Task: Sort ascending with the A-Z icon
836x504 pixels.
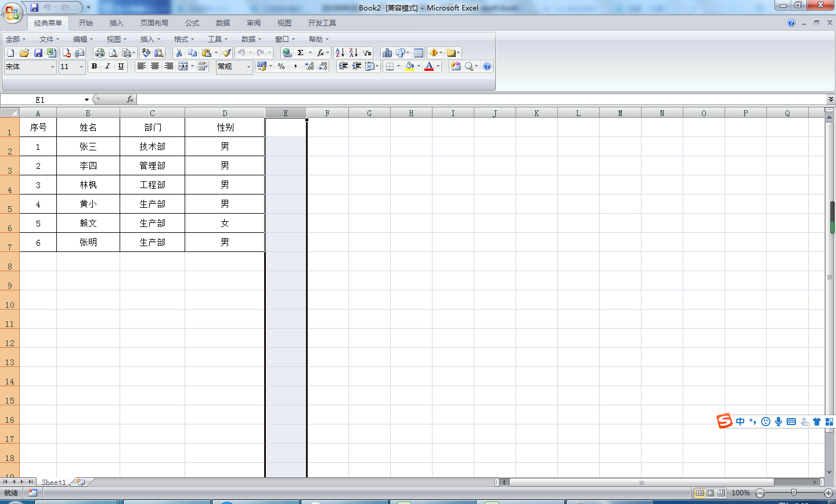Action: coord(340,53)
